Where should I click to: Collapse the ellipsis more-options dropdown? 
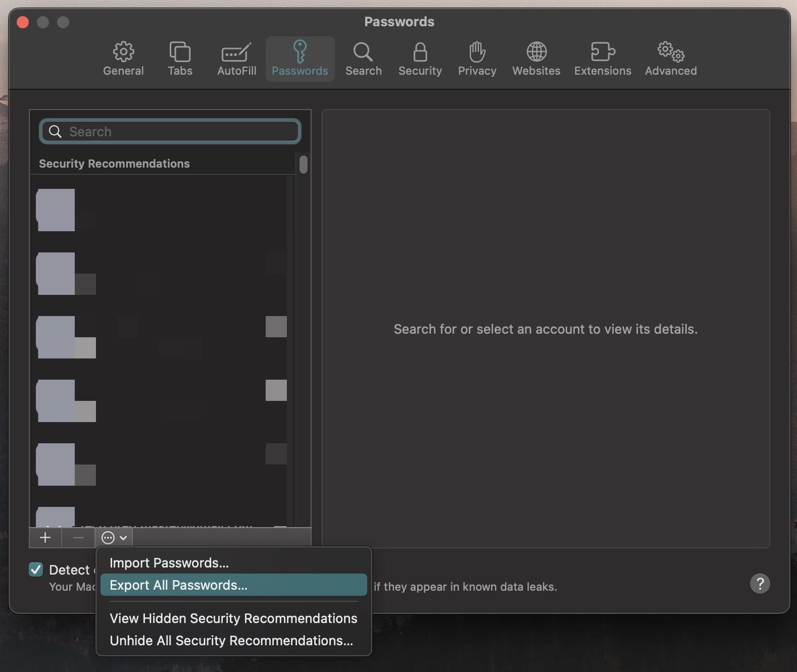coord(114,538)
